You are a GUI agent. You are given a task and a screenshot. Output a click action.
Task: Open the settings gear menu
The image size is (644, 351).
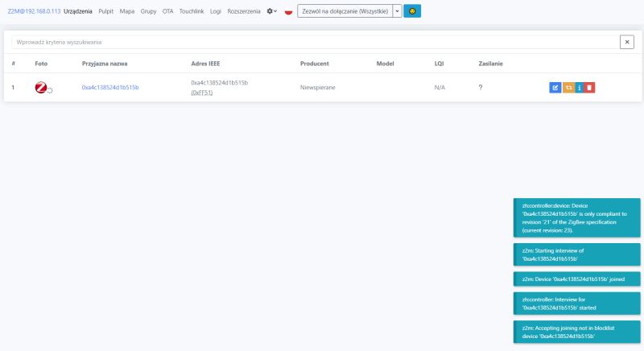point(271,11)
